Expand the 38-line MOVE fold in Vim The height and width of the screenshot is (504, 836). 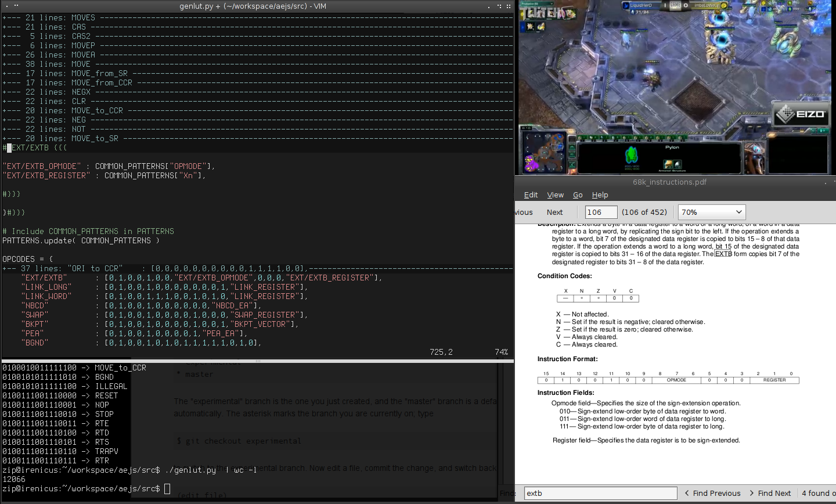(x=257, y=64)
